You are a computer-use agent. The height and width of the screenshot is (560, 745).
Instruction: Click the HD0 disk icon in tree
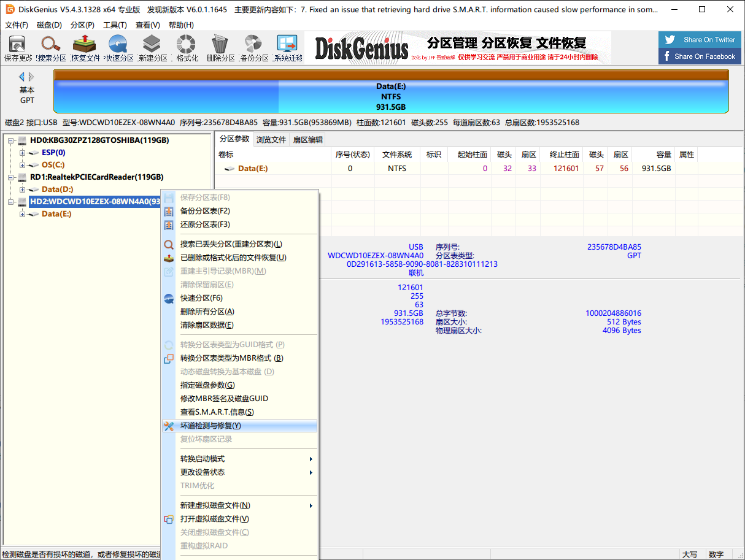point(23,140)
